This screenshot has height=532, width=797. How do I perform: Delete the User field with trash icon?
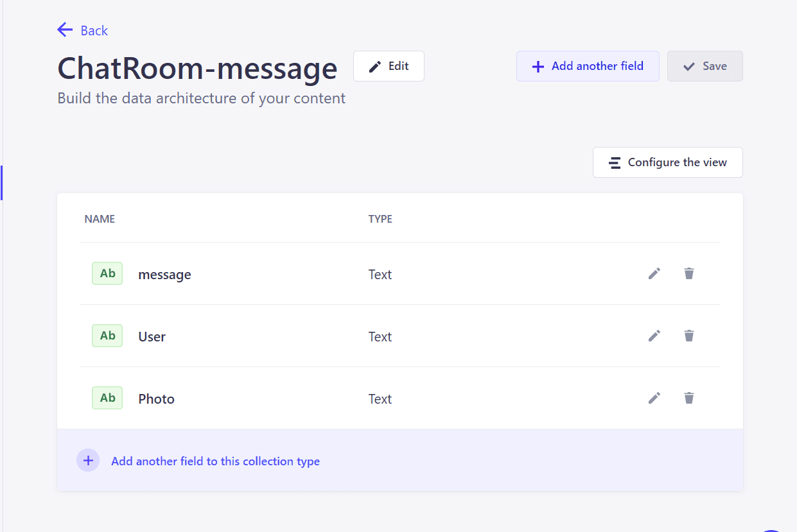click(689, 336)
